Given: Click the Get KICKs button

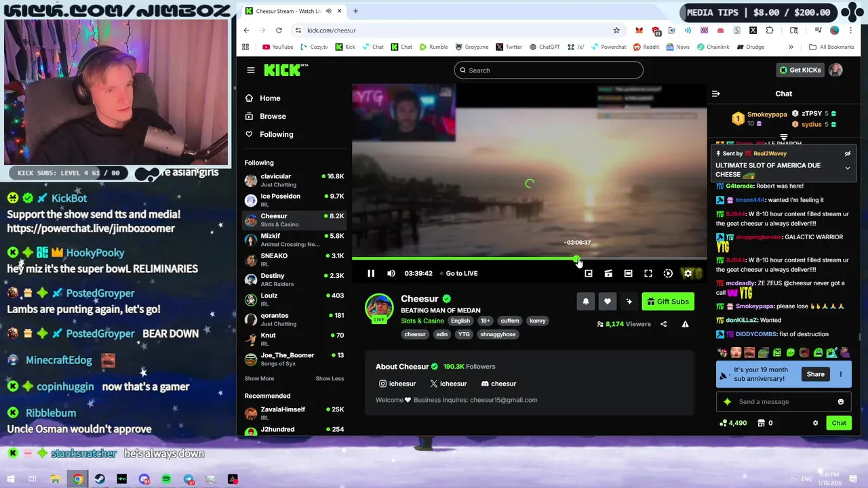Looking at the screenshot, I should 800,70.
